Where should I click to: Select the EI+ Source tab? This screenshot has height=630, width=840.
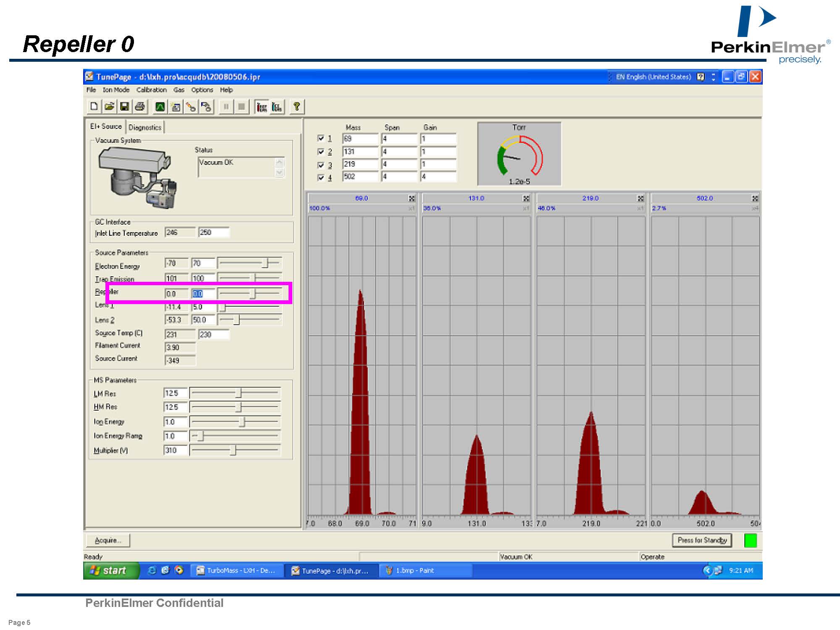tap(106, 126)
